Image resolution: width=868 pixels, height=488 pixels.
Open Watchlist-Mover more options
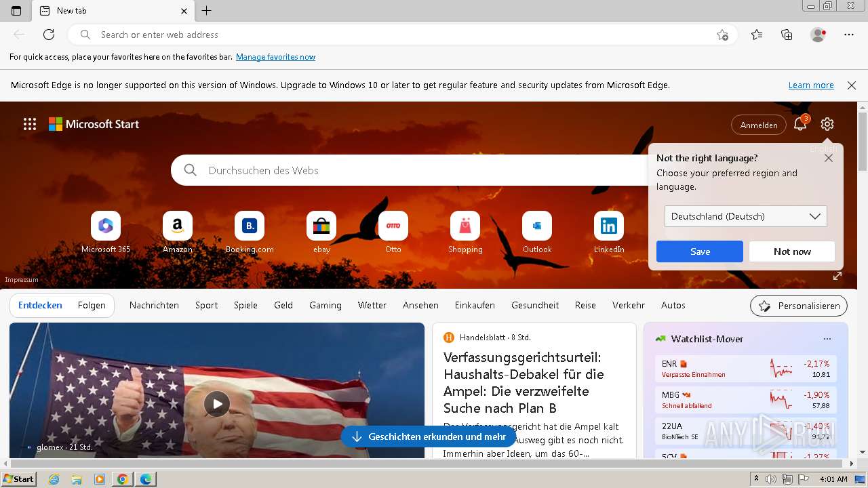827,339
